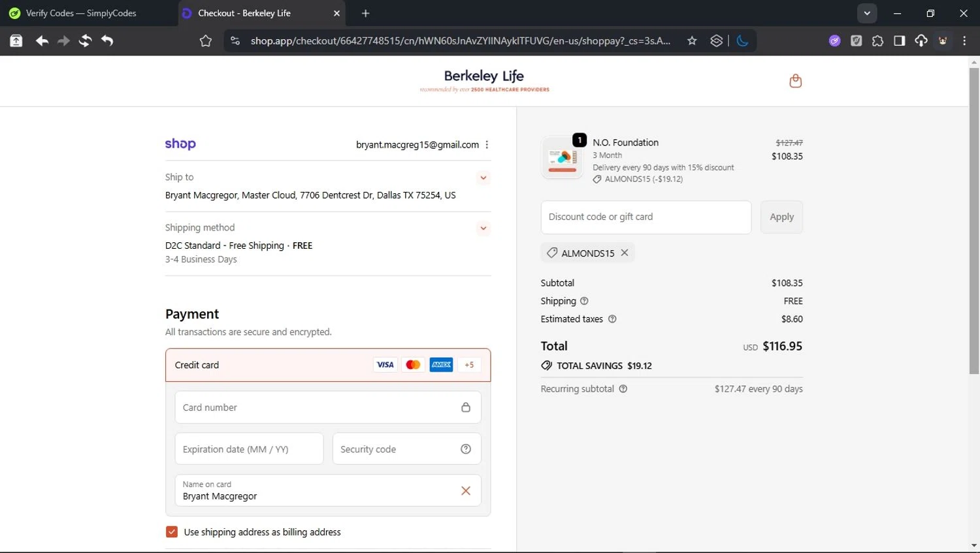Open the tab search dropdown arrow

(x=867, y=13)
